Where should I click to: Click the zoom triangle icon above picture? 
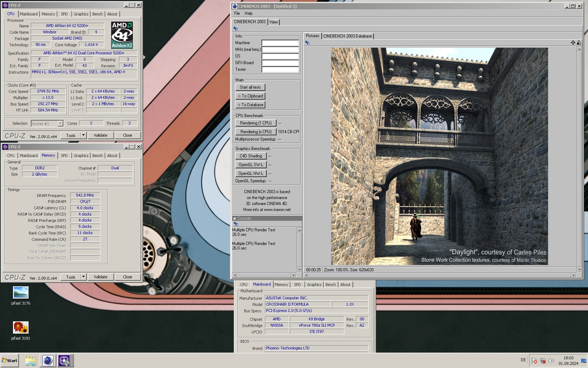pos(579,42)
